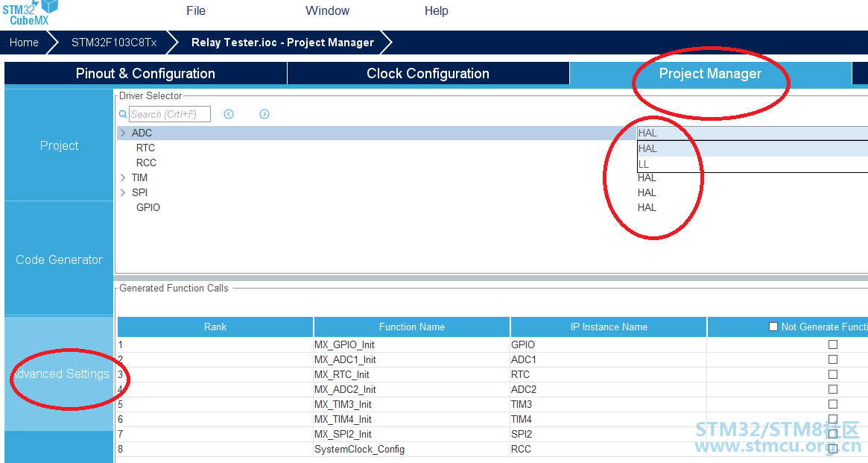The width and height of the screenshot is (868, 463).
Task: Select the RCC driver row
Action: click(146, 163)
